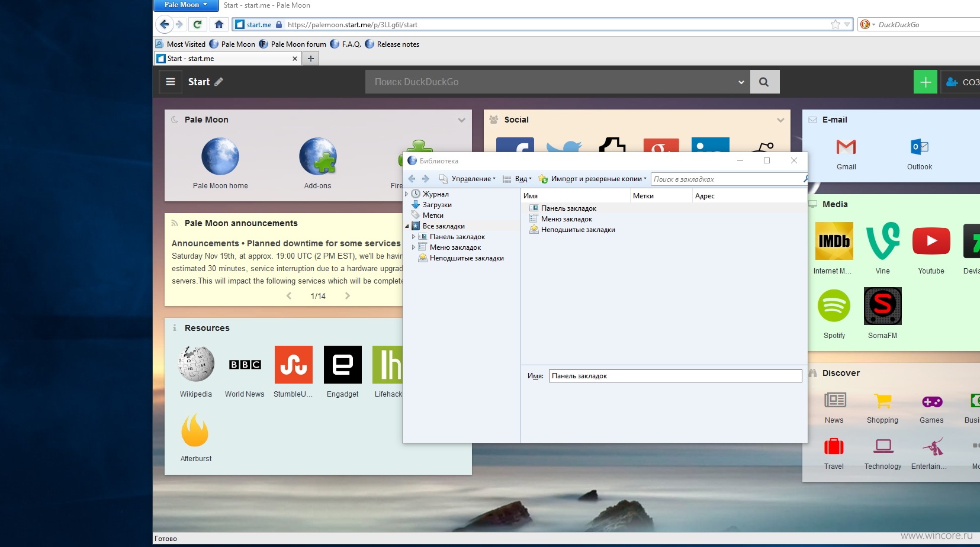980x547 pixels.
Task: Open the SomaFM icon in Media widget
Action: (883, 306)
